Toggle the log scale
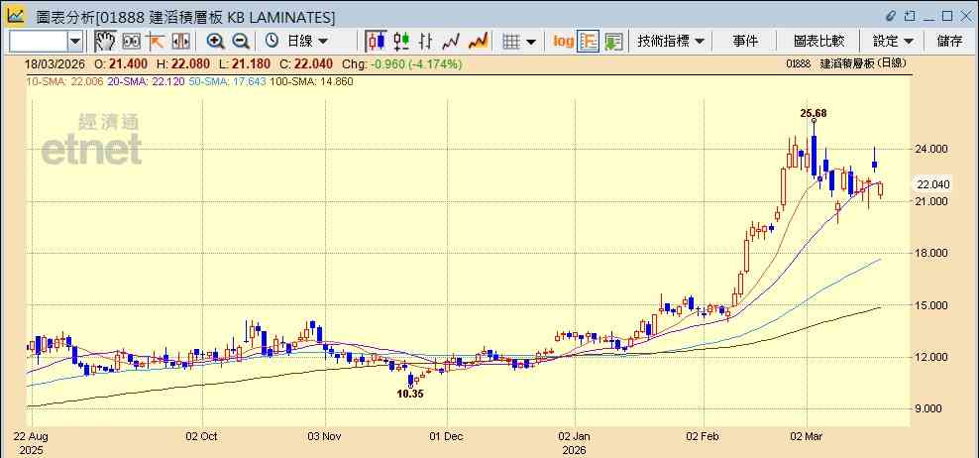The image size is (980, 458). tap(563, 42)
